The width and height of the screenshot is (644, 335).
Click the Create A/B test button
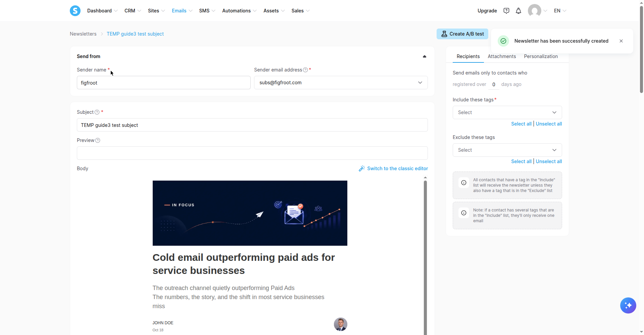(462, 34)
